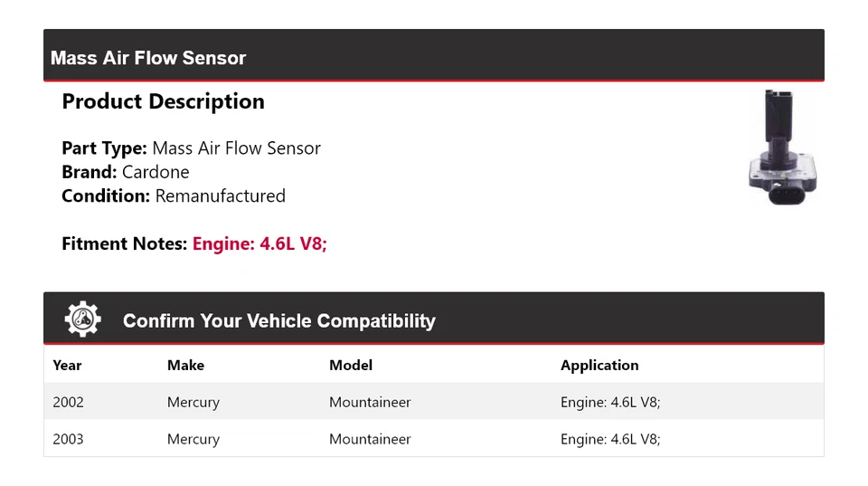Click the Mass Air Flow Sensor header
This screenshot has width=868, height=486.
click(148, 58)
